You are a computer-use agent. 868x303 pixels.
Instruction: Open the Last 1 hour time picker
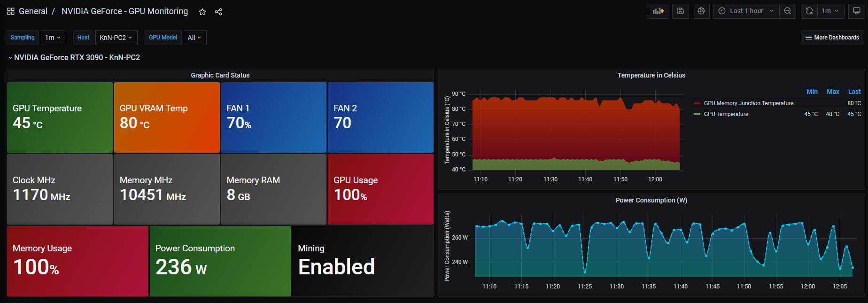tap(746, 11)
